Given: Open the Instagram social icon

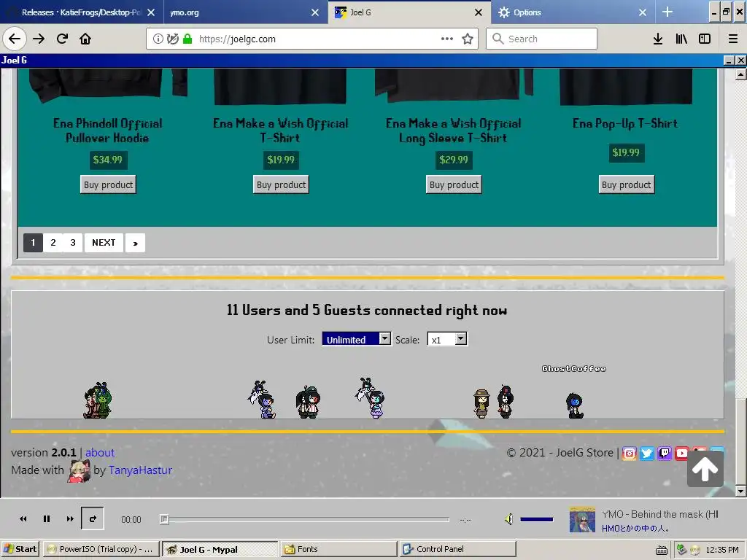Looking at the screenshot, I should pyautogui.click(x=630, y=454).
